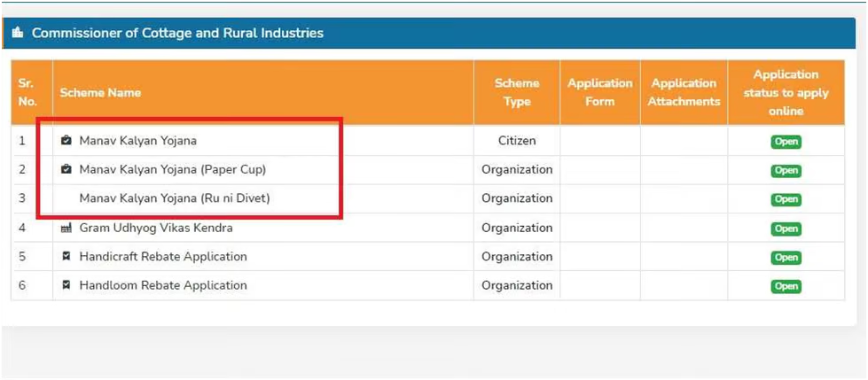Click Open badge in Handloom Rebate row
Screen dimensions: 868x380
786,286
